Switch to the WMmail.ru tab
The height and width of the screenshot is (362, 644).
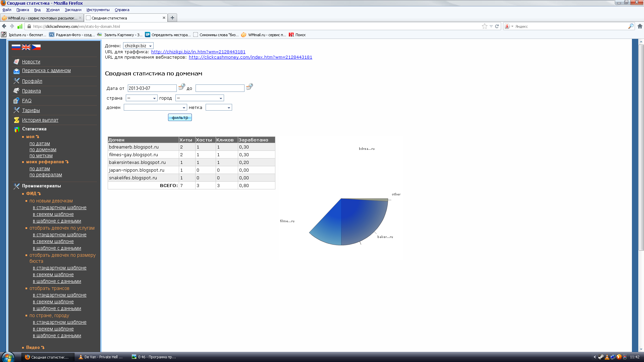point(42,18)
